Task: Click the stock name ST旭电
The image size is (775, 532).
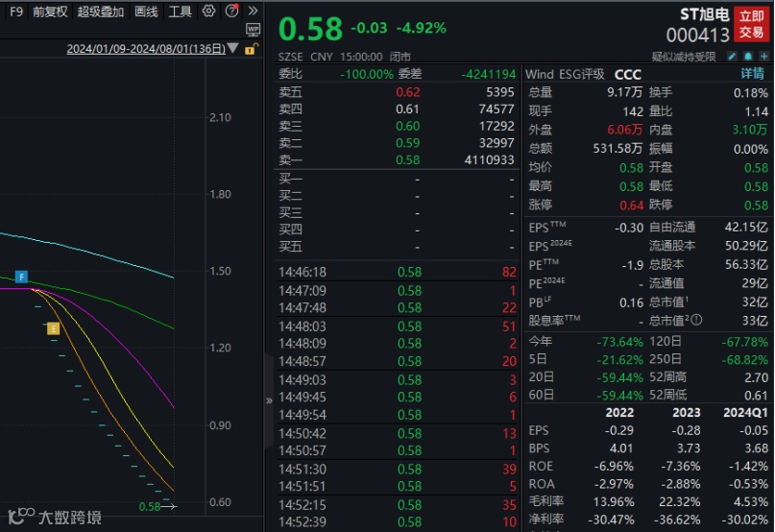Action: coord(705,14)
